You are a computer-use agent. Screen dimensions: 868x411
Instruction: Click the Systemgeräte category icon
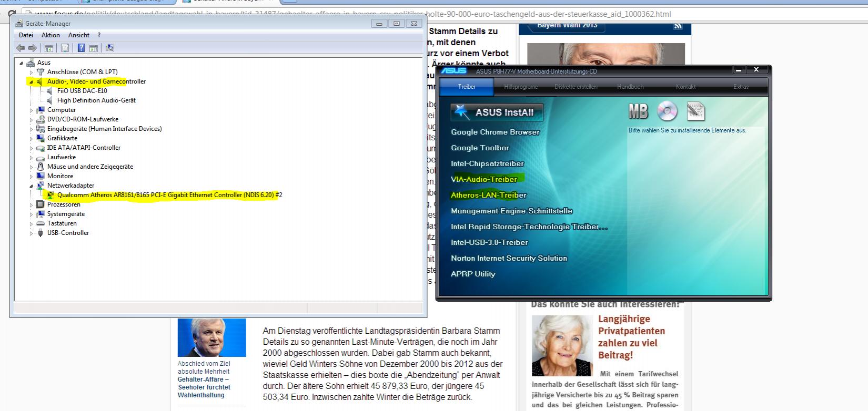[x=41, y=214]
